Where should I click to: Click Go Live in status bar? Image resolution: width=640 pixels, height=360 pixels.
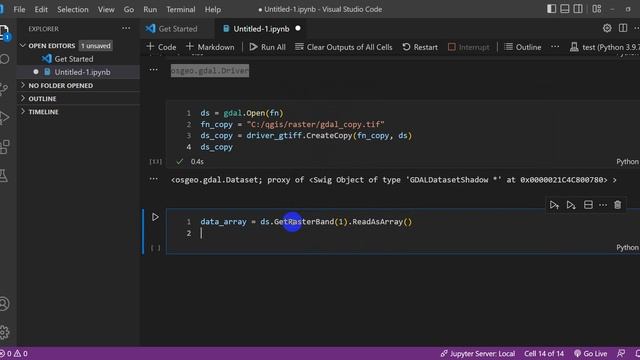tap(591, 353)
